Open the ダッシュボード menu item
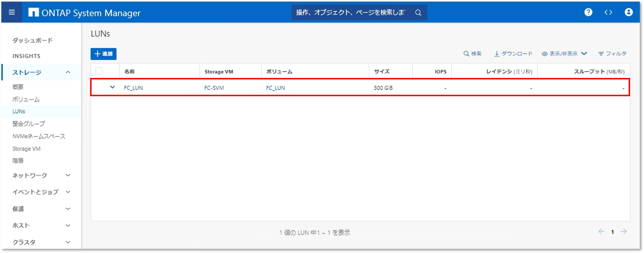The width and height of the screenshot is (644, 253). point(33,40)
